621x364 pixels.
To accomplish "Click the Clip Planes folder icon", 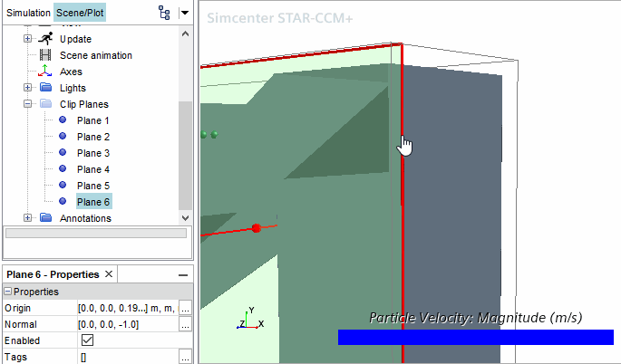I will coord(46,103).
